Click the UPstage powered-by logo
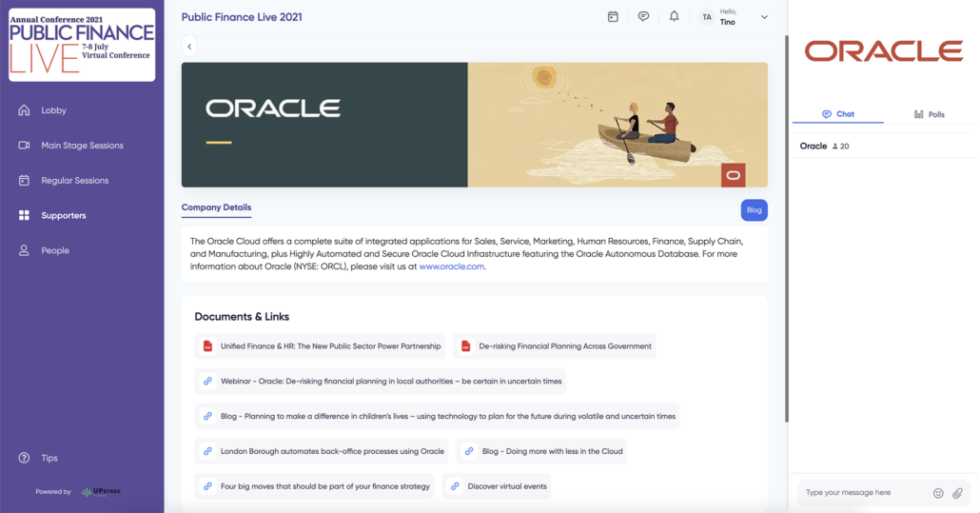This screenshot has width=980, height=513. [x=101, y=492]
